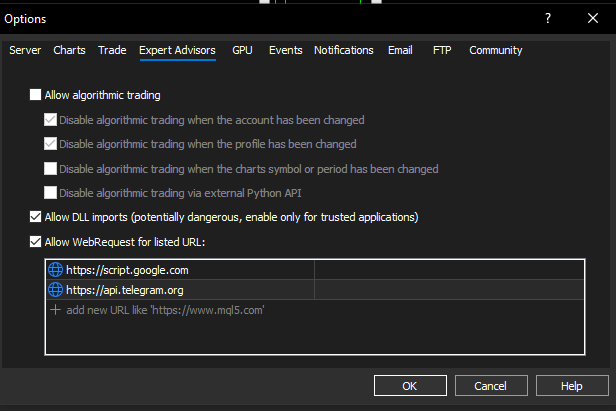
Task: Open the FTP tab
Action: 442,50
